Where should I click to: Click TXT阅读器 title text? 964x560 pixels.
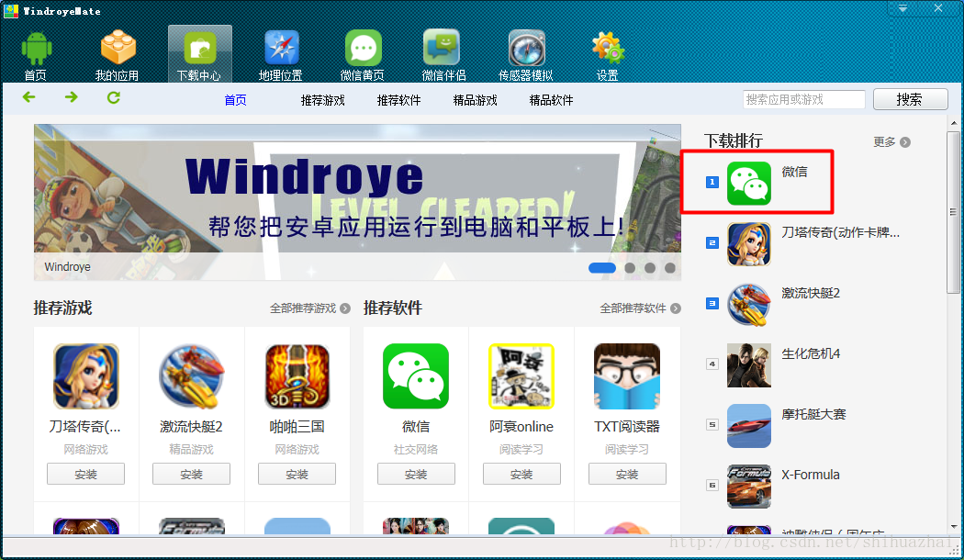(x=627, y=427)
